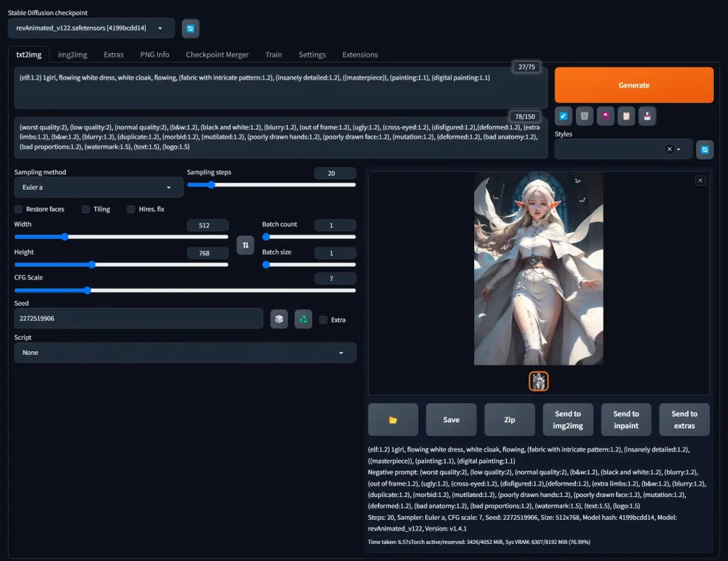Switch to the img2img tab
This screenshot has width=728, height=561.
coord(73,55)
